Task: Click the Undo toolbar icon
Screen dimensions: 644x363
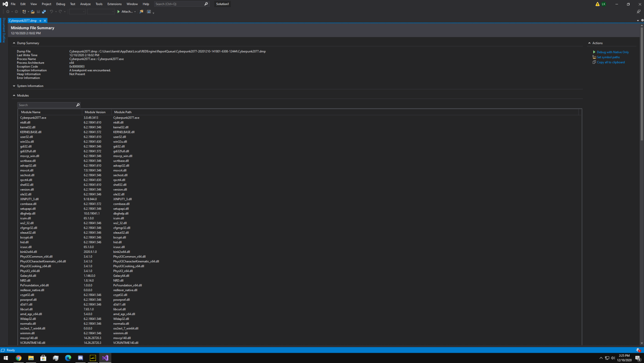Action: pos(52,12)
